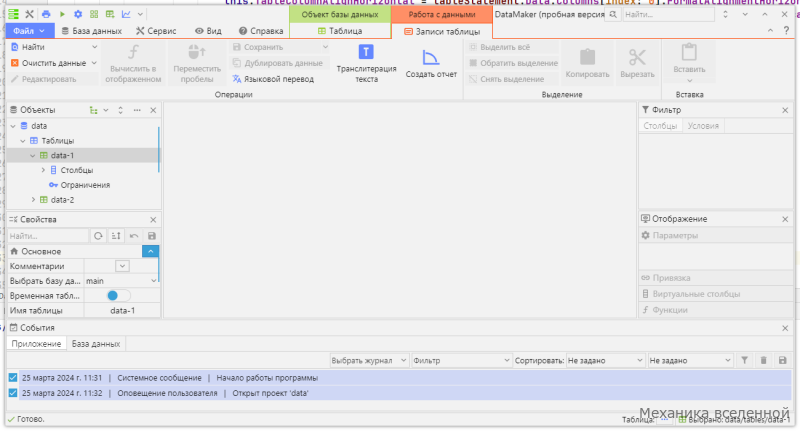Open the Найти dropdown arrow in ribbon

tap(94, 47)
